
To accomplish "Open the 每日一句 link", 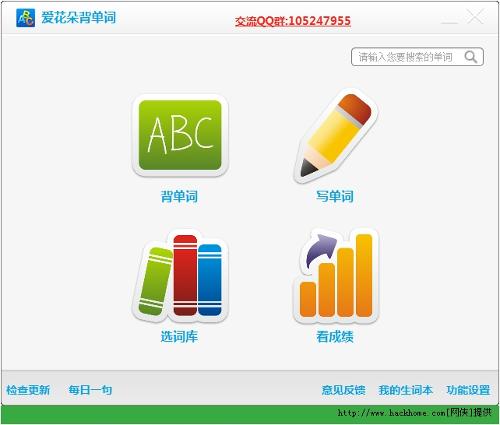I will click(x=90, y=390).
